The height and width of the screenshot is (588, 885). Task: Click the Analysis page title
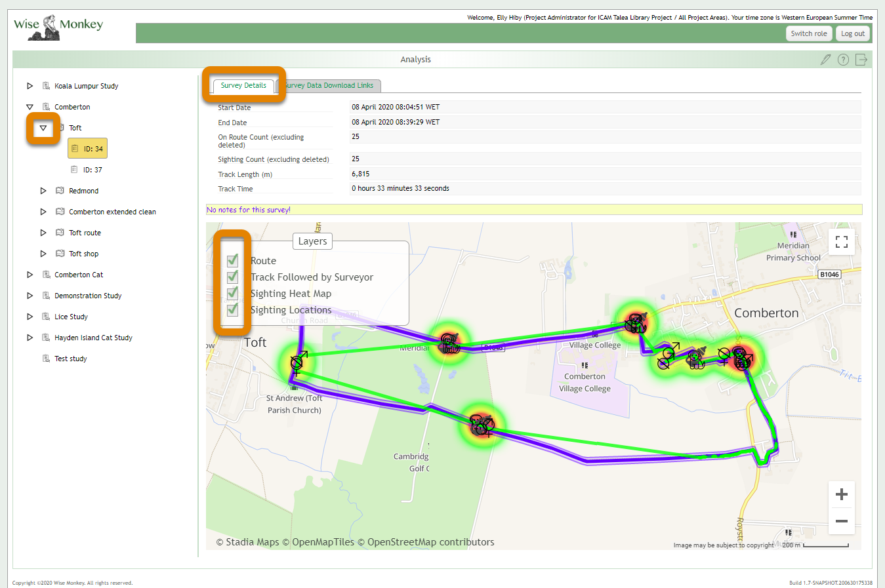[x=416, y=60]
